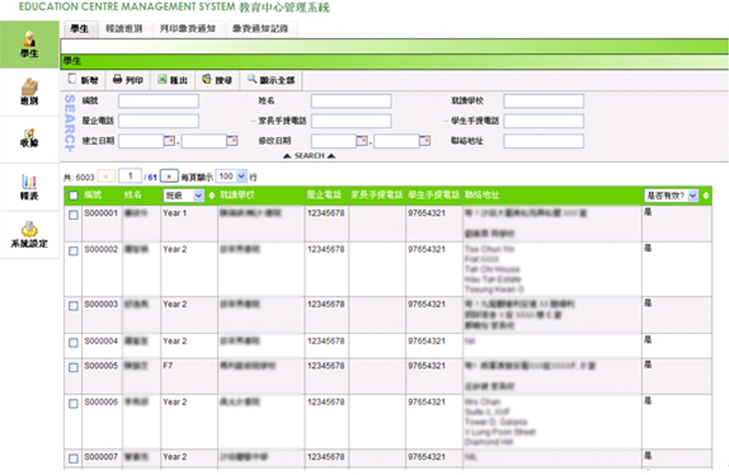Image resolution: width=729 pixels, height=475 pixels.
Task: Go to the previous page of students
Action: pos(106,177)
